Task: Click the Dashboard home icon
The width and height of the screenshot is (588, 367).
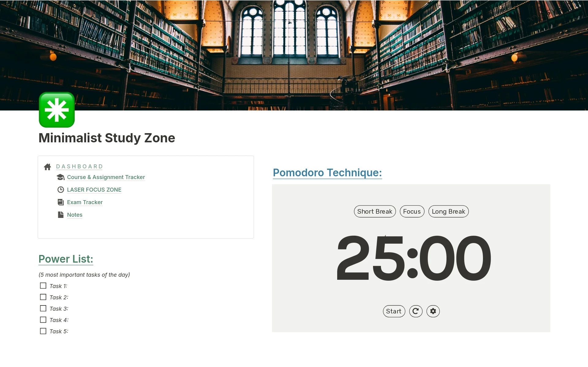Action: pyautogui.click(x=47, y=166)
